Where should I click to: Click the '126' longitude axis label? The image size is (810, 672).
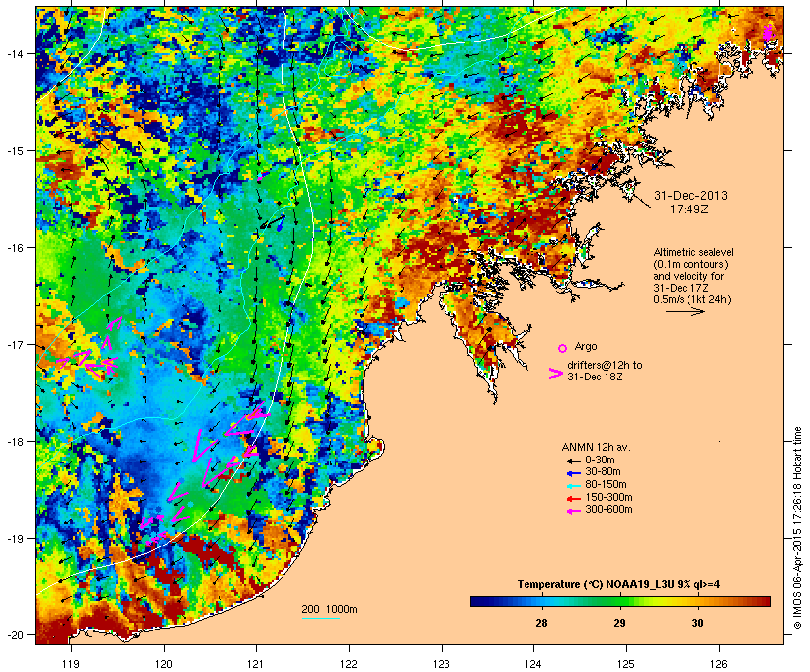click(x=719, y=664)
